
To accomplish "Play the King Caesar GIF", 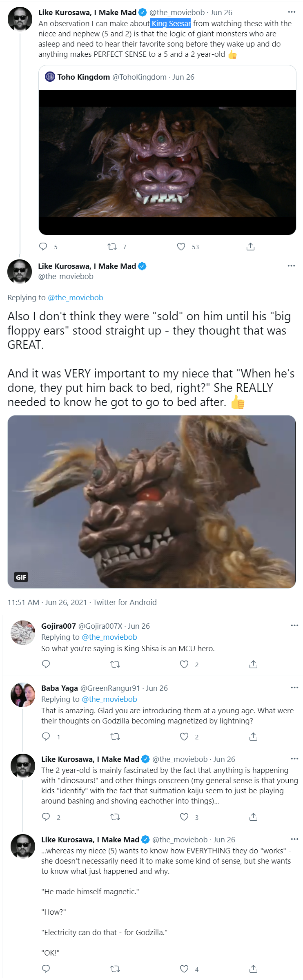I will pos(151,502).
